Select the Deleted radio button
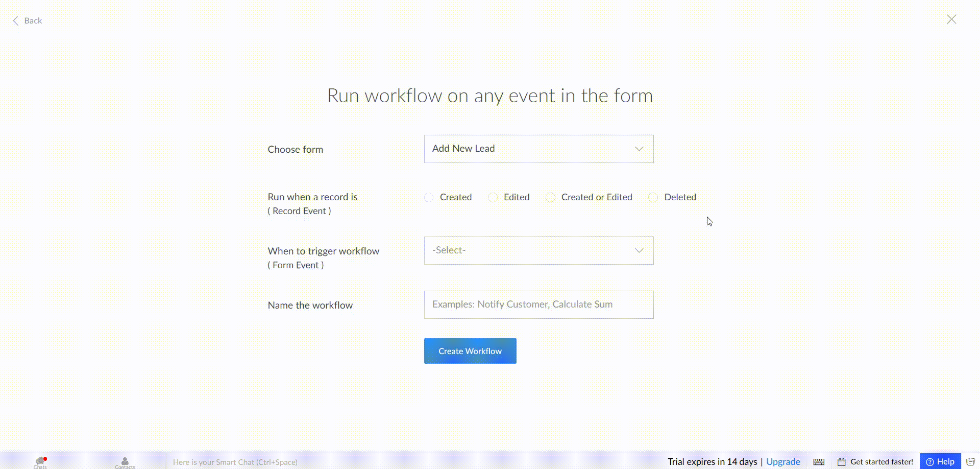Viewport: 980px width, 469px height. (653, 198)
